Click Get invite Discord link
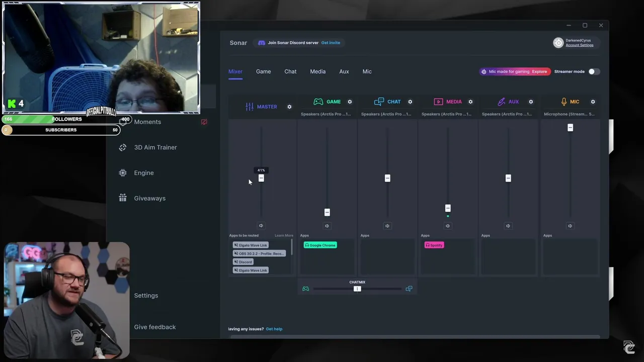This screenshot has width=644, height=362. point(331,43)
